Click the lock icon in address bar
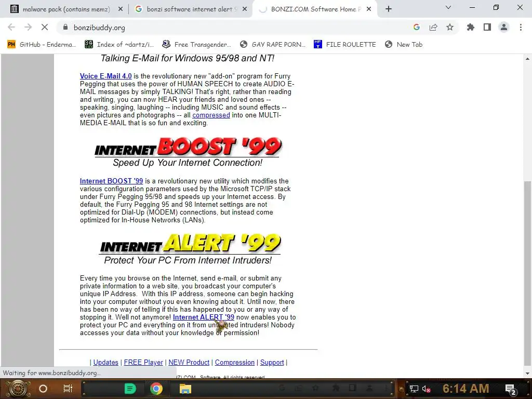 click(x=65, y=27)
